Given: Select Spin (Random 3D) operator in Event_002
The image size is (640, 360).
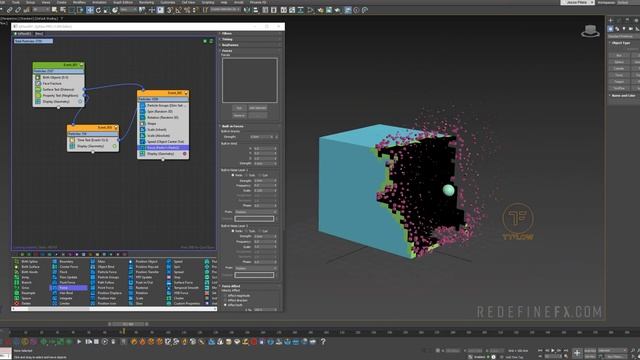Looking at the screenshot, I should 163,111.
